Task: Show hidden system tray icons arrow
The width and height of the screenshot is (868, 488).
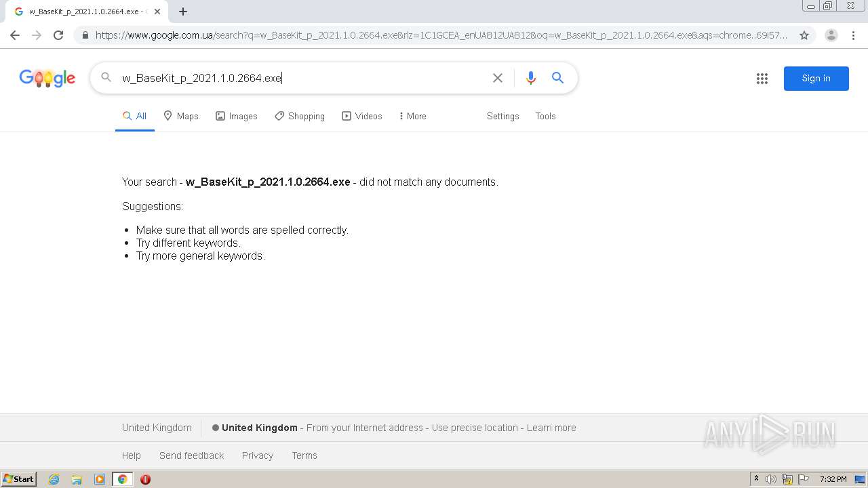Action: coord(756,479)
